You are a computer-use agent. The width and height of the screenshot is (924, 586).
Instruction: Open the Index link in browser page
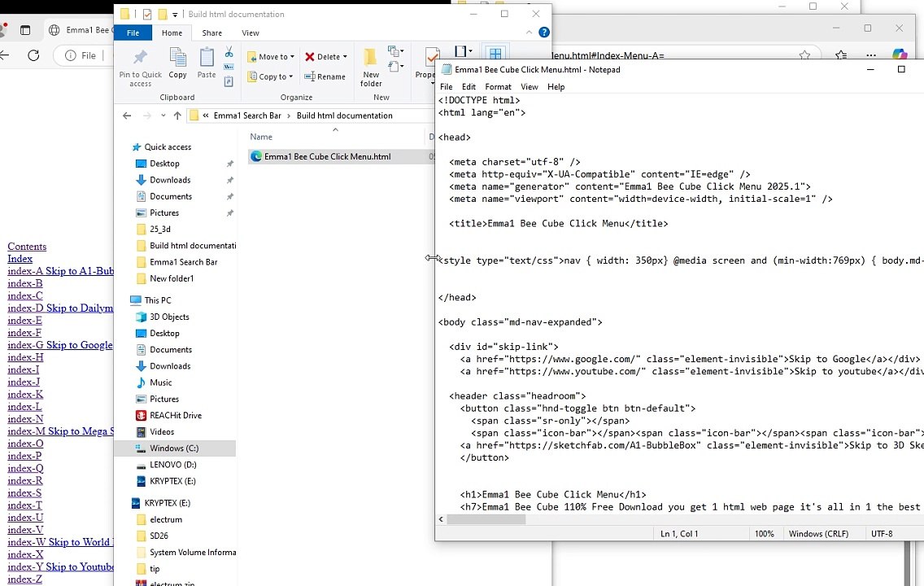[20, 259]
